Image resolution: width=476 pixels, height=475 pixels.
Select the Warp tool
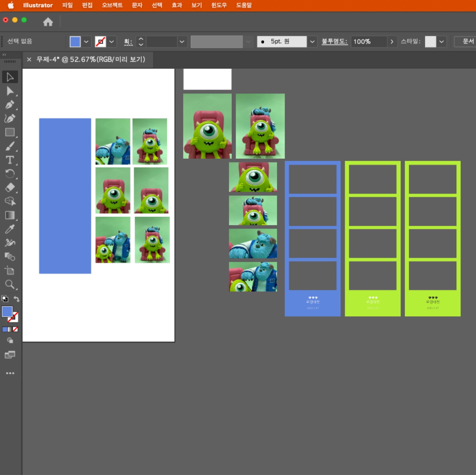[x=10, y=243]
